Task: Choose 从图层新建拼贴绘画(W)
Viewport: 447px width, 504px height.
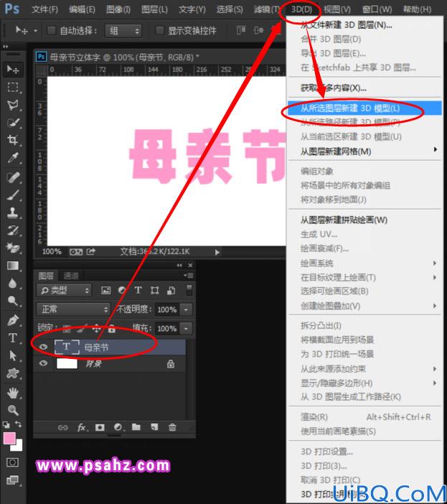Action: tap(364, 220)
